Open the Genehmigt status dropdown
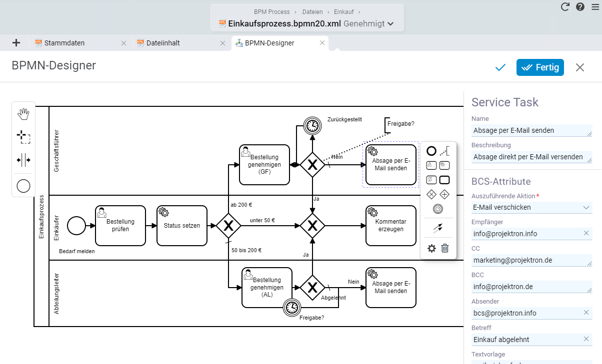602x364 pixels. coord(369,23)
